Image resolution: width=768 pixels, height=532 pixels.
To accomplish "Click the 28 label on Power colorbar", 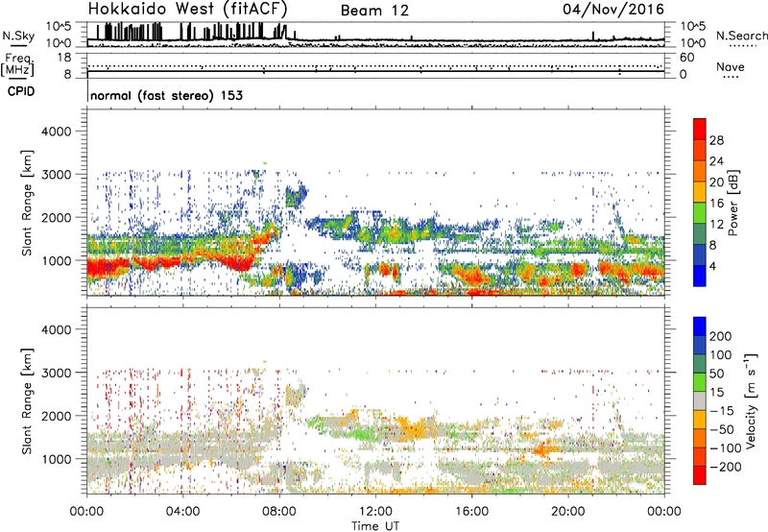I will pyautogui.click(x=716, y=140).
